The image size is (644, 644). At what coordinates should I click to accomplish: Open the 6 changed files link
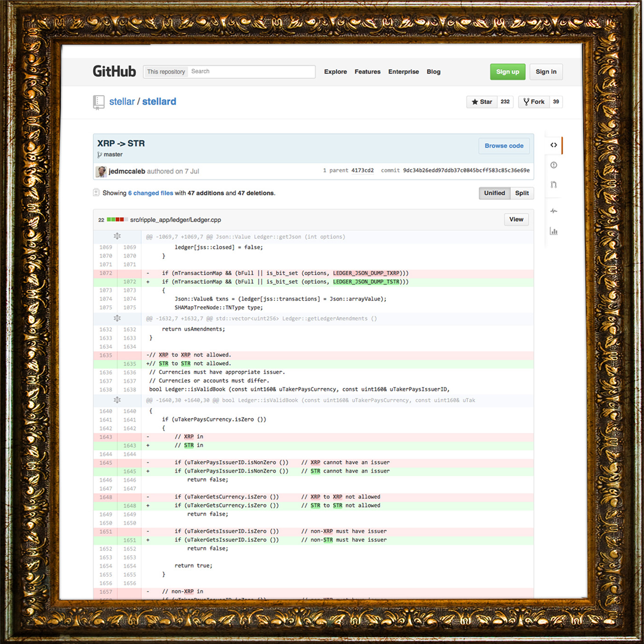click(x=150, y=193)
